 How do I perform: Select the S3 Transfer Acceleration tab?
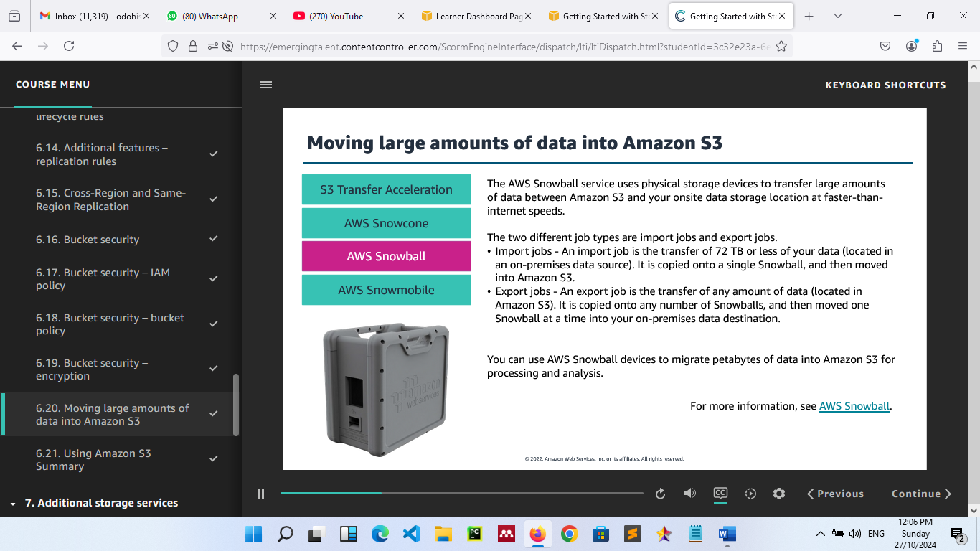386,189
